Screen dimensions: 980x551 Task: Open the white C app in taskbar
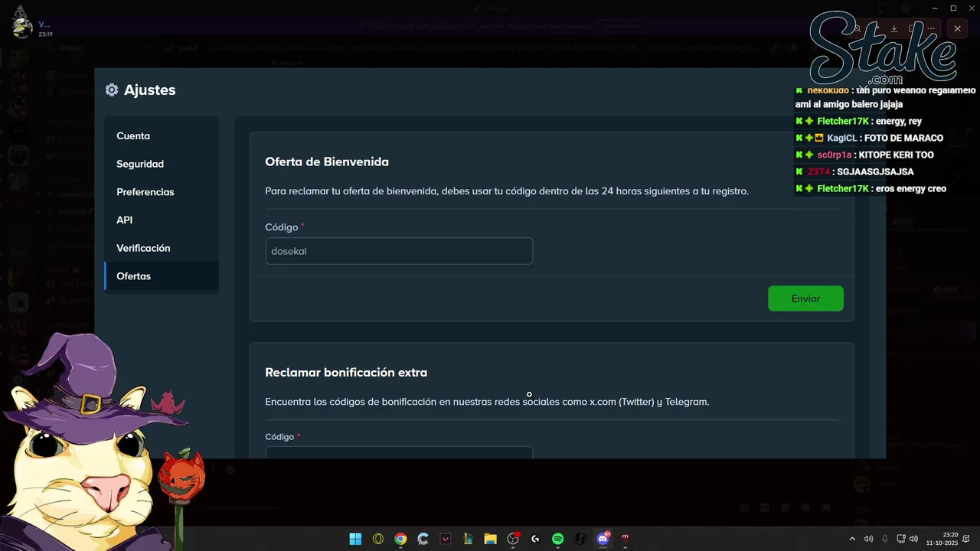tap(423, 539)
